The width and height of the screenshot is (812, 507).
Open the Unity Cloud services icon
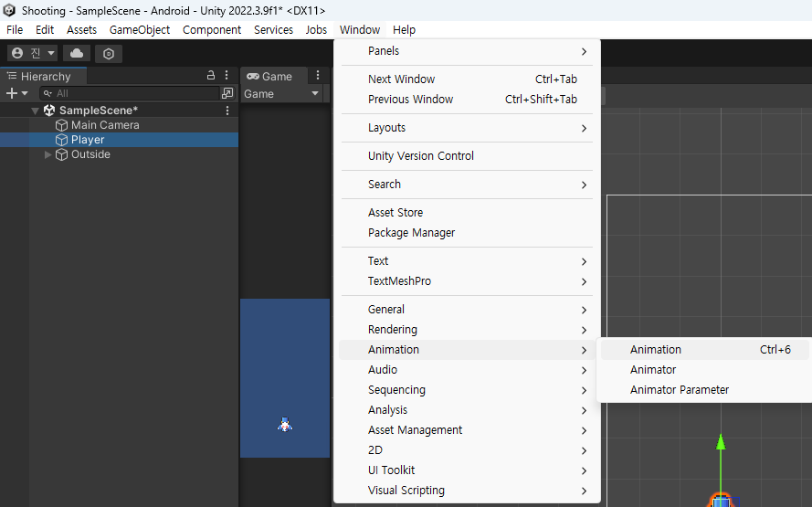77,53
